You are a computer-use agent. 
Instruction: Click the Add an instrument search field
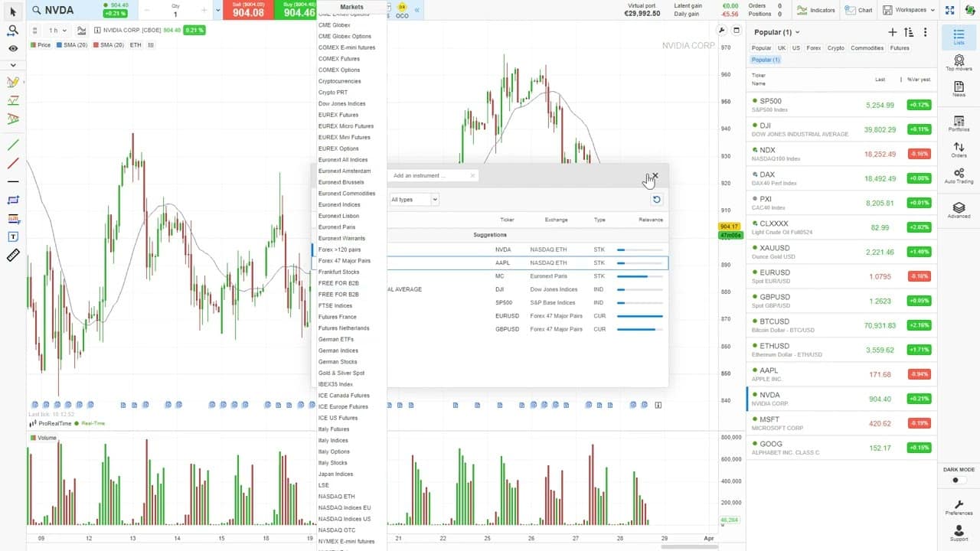pyautogui.click(x=430, y=175)
